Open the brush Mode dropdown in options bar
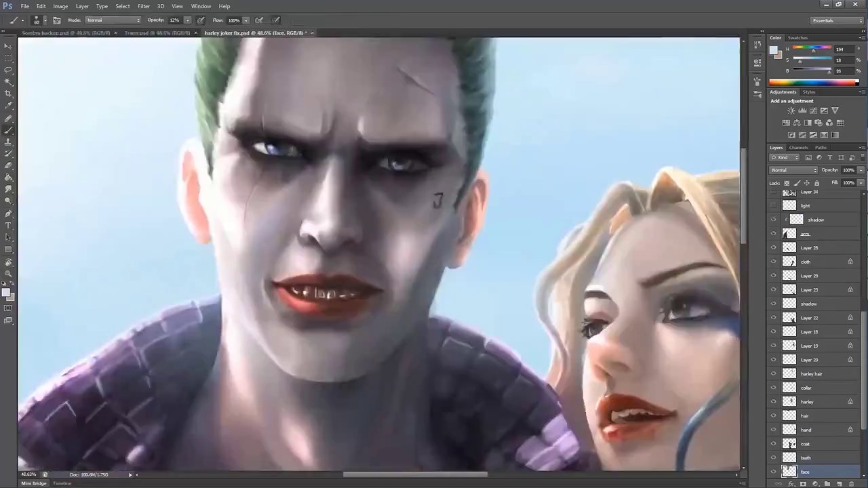Screen dimensions: 868x488 (113, 20)
